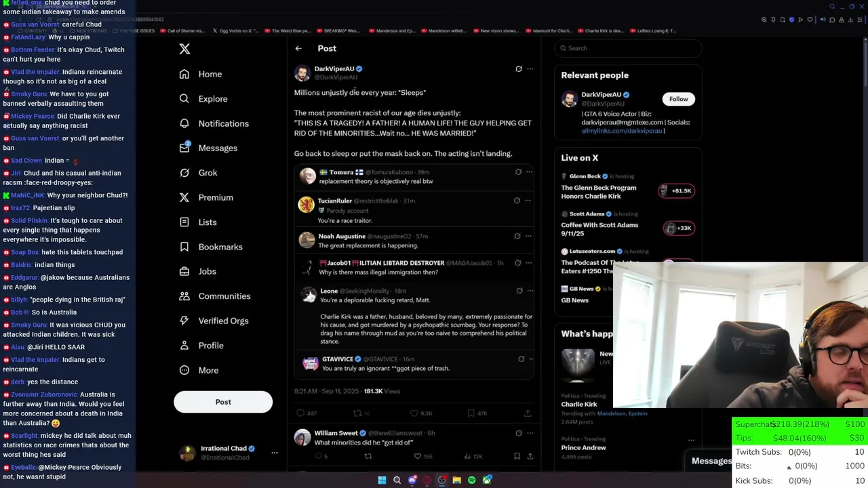Open more options on Leone's reply
The image size is (868, 488).
click(x=530, y=291)
